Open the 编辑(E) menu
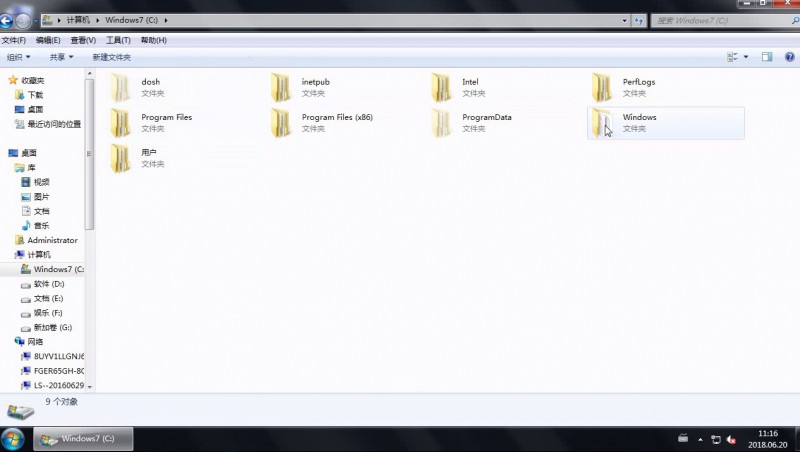This screenshot has width=800, height=452. (48, 40)
